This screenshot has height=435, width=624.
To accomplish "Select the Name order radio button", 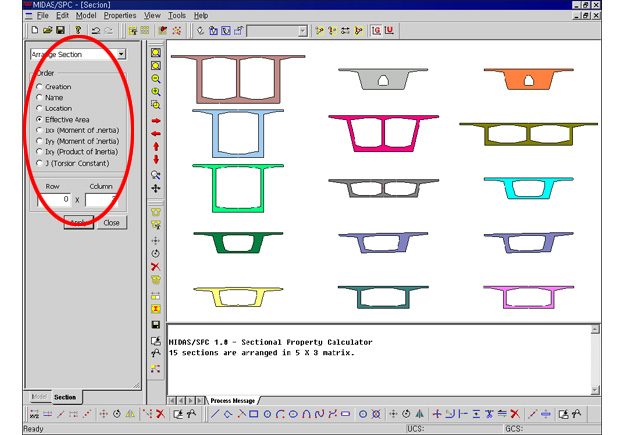I will (40, 98).
